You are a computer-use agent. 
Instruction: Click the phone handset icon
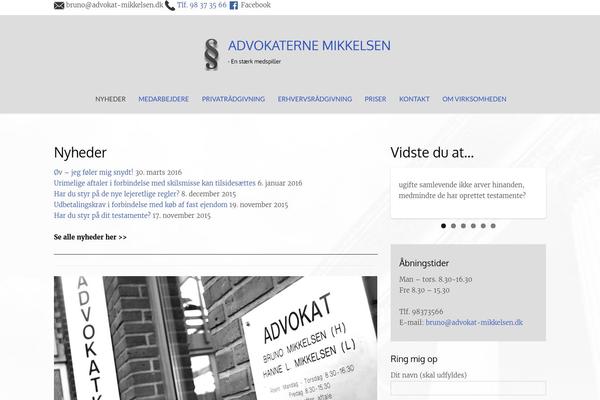pyautogui.click(x=170, y=5)
